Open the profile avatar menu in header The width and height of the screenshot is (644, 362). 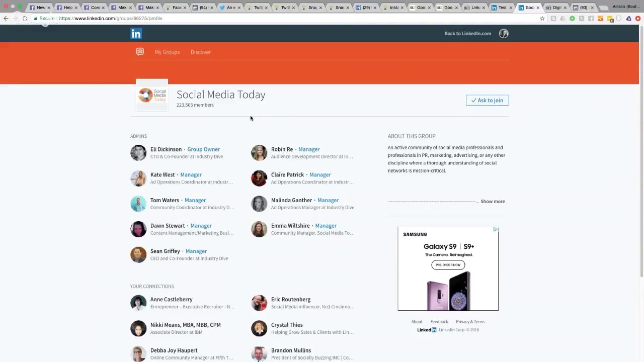504,34
